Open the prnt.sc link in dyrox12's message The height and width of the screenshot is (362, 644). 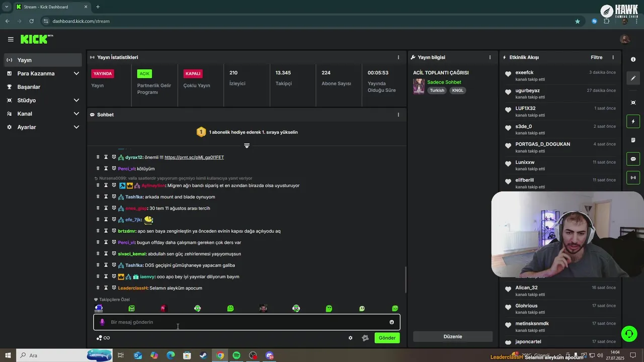[x=194, y=157]
